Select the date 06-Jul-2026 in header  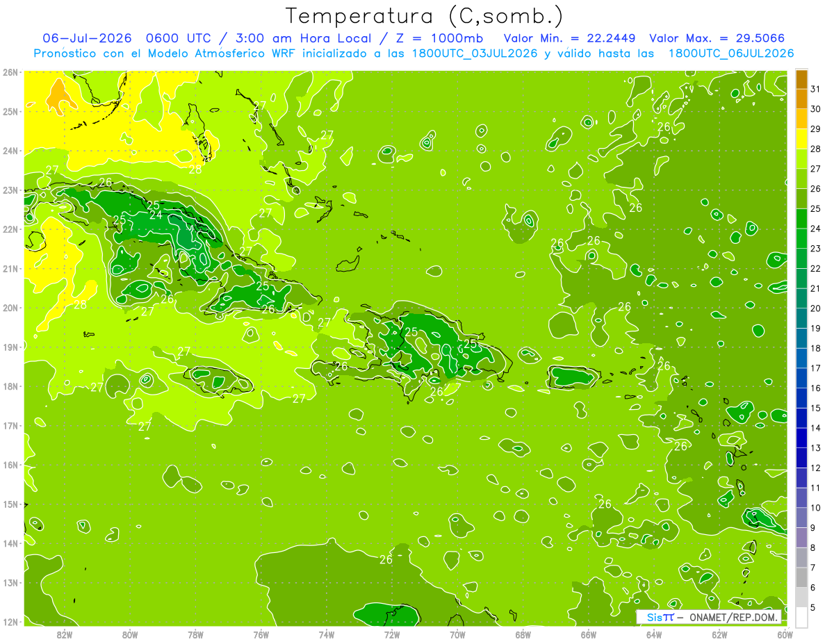click(x=87, y=38)
